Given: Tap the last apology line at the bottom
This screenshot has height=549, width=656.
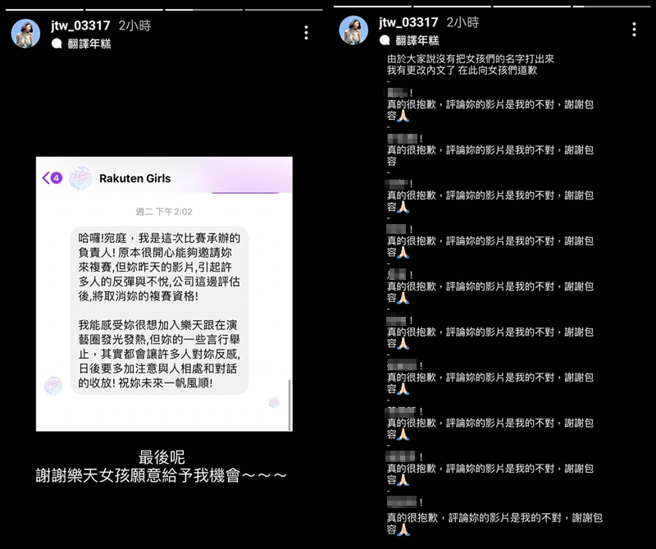Looking at the screenshot, I should click(495, 523).
